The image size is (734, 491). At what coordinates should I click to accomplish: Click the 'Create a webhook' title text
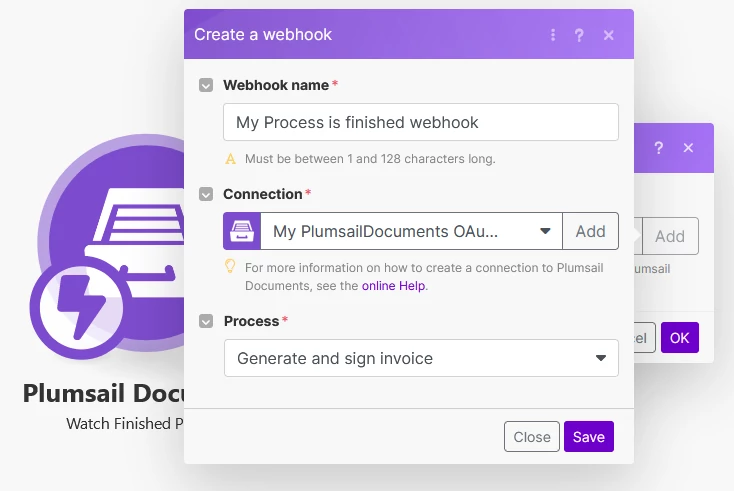tap(263, 35)
